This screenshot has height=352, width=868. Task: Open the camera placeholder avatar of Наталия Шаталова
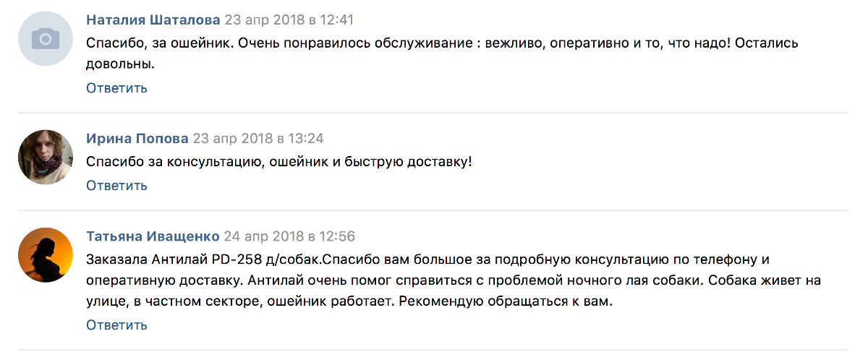[46, 38]
